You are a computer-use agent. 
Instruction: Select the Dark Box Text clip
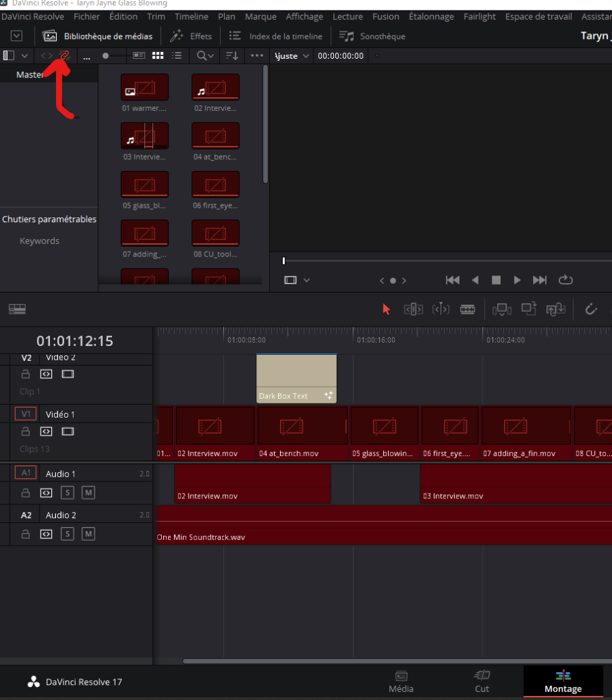click(x=296, y=378)
